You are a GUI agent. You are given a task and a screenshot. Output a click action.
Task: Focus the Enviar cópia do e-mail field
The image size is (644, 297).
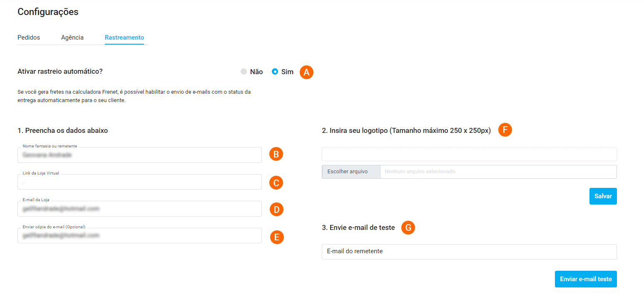139,236
